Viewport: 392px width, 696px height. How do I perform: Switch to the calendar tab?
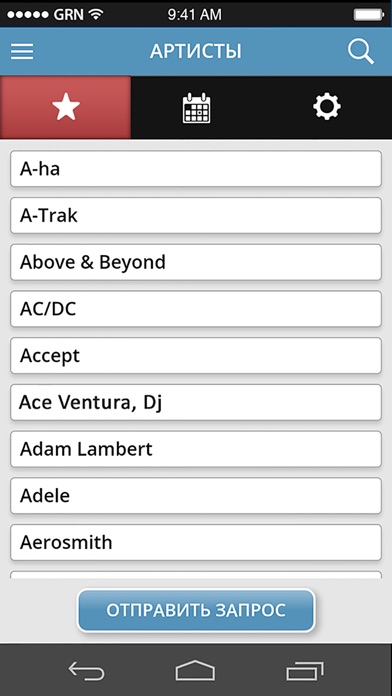(x=197, y=107)
